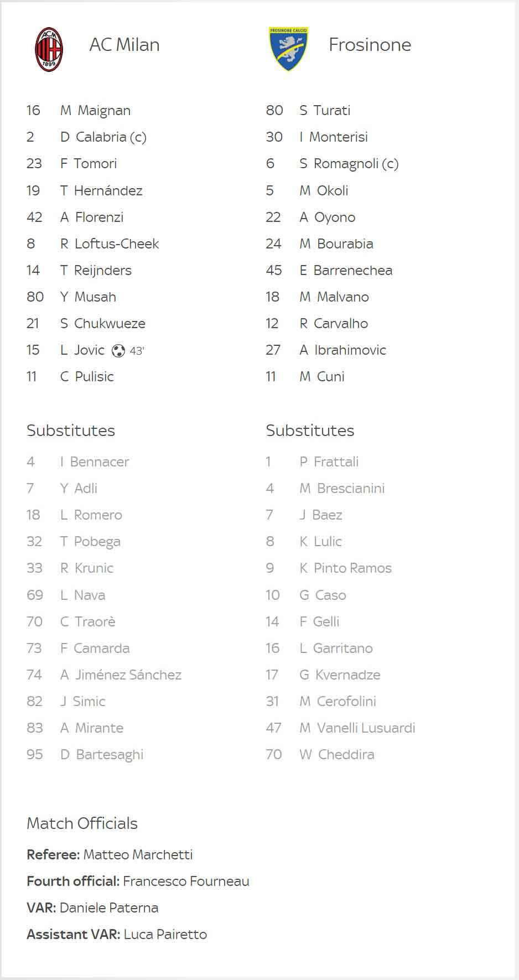Screen dimensions: 519x980
Task: Click the goal ball icon beside Jovic
Action: pos(118,350)
